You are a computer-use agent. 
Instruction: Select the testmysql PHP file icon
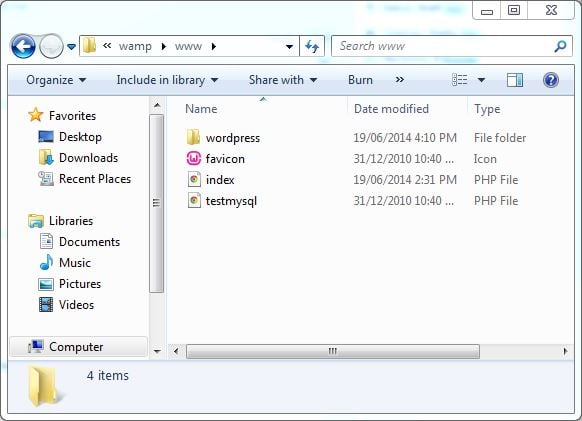194,200
